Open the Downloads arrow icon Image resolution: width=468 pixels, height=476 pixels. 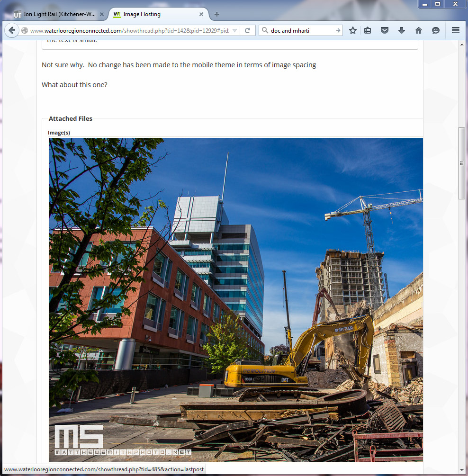coord(402,30)
